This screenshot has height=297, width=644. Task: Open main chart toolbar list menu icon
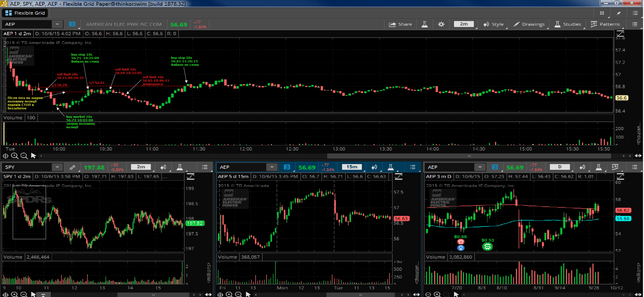(x=635, y=24)
